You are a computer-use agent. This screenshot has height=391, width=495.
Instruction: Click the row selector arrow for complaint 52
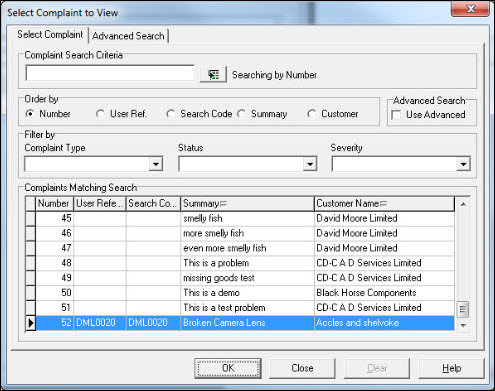click(31, 323)
